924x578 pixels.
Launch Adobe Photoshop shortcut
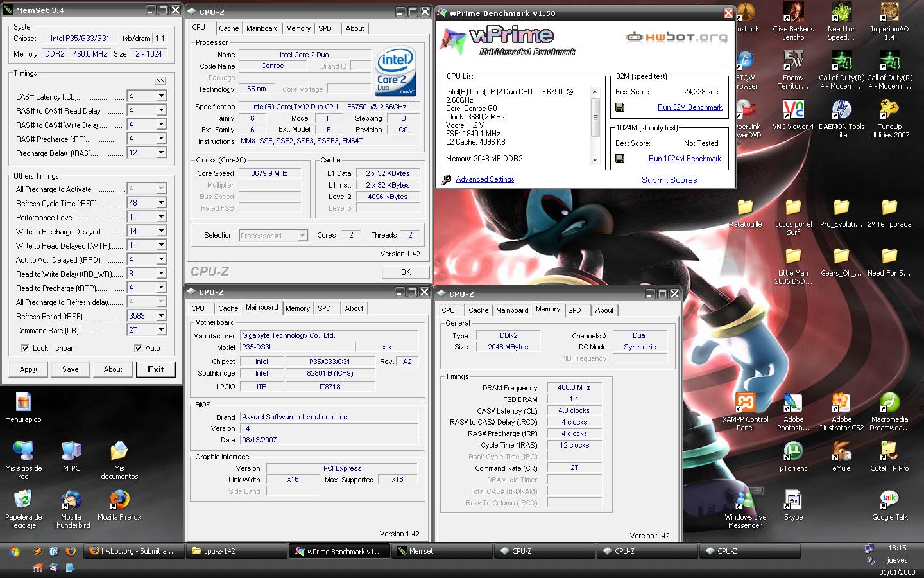click(x=793, y=411)
